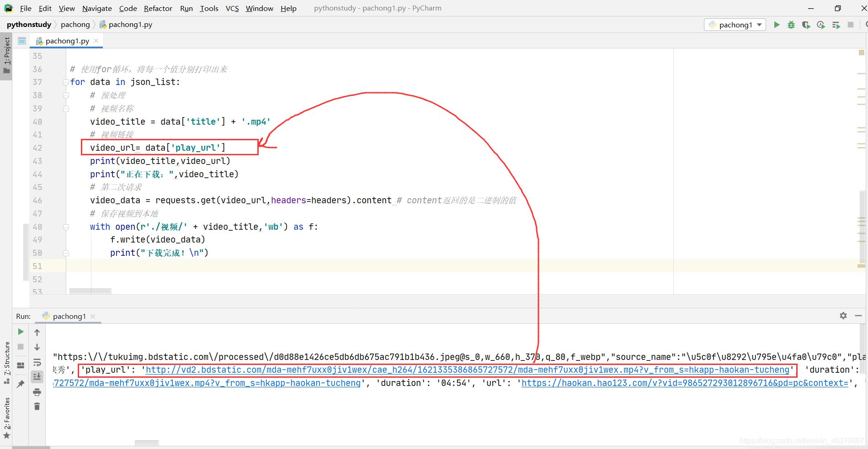Toggle scroll to end of console
The height and width of the screenshot is (449, 868).
pyautogui.click(x=37, y=377)
